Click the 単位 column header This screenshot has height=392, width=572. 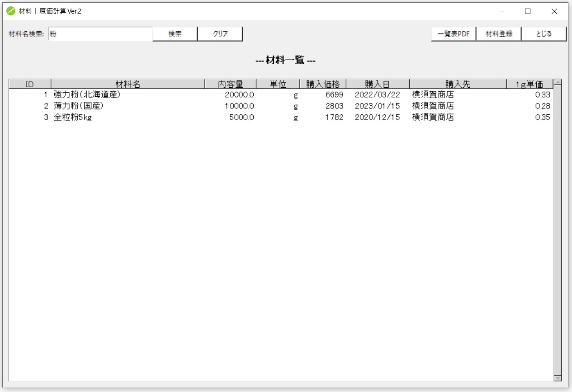(279, 84)
